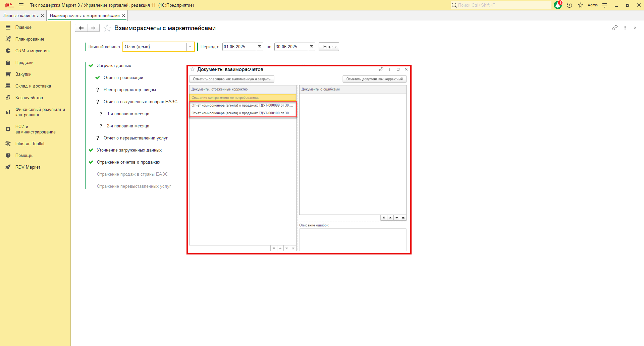Image resolution: width=644 pixels, height=346 pixels.
Task: Open the three-dot menu in dialog header
Action: click(390, 69)
